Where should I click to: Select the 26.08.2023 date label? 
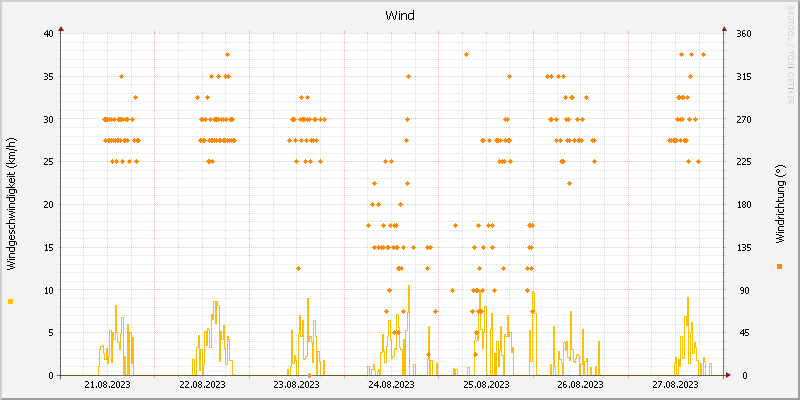[581, 385]
